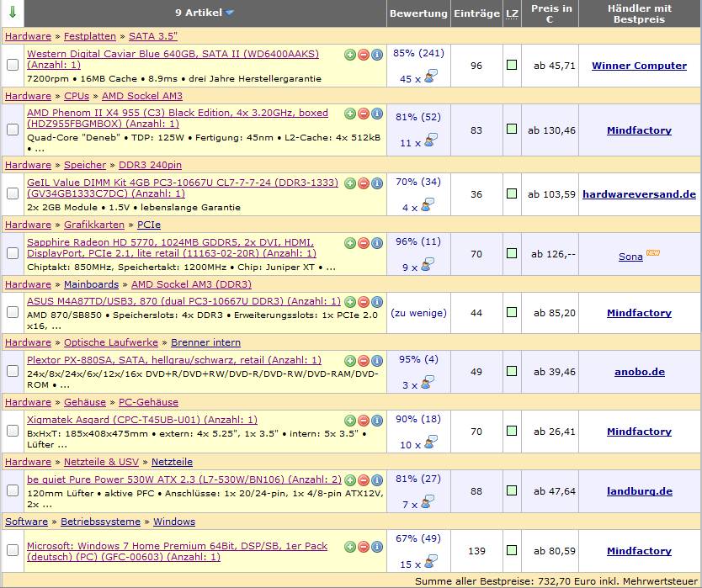This screenshot has height=588, width=702.
Task: Open info icon for GeIL DIMM Kit
Action: point(377,183)
